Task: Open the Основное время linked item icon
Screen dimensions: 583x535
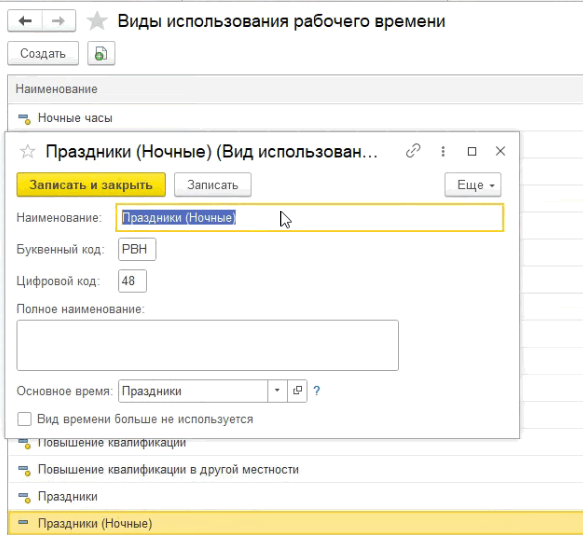Action: click(297, 391)
